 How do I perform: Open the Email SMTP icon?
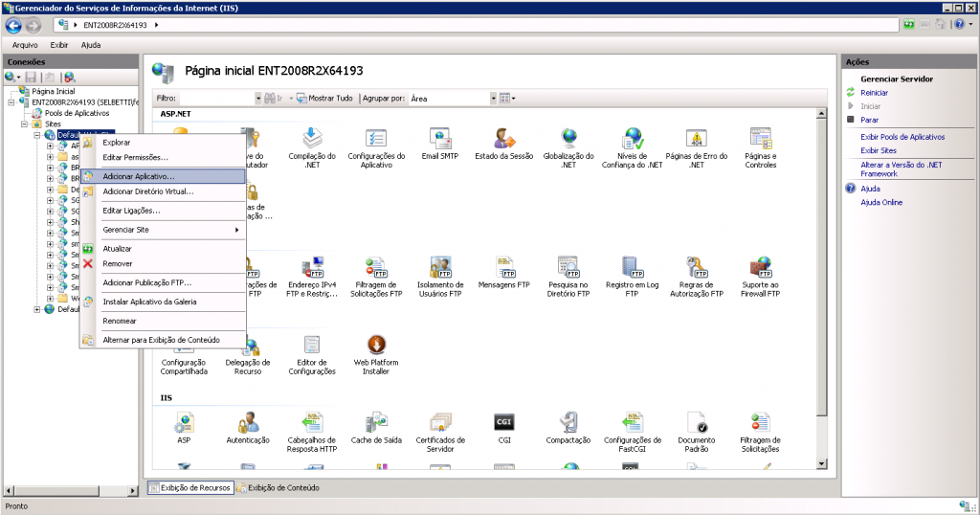[x=440, y=144]
